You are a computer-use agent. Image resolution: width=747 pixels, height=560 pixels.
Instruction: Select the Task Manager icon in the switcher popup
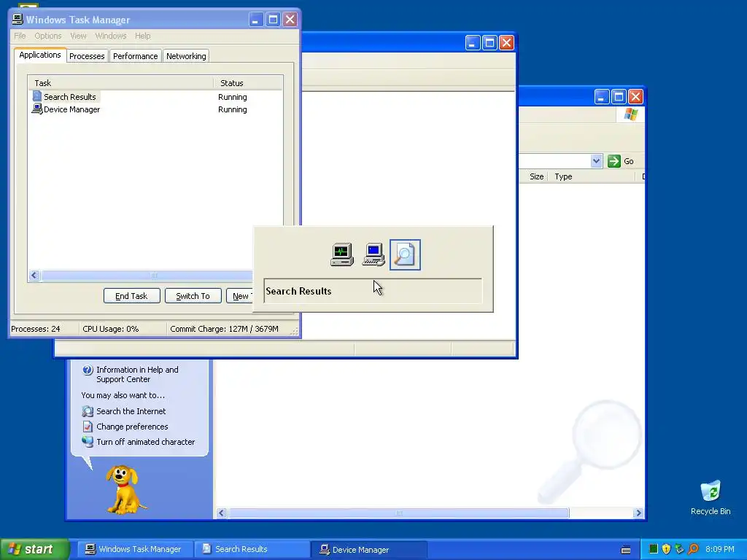[x=342, y=254]
